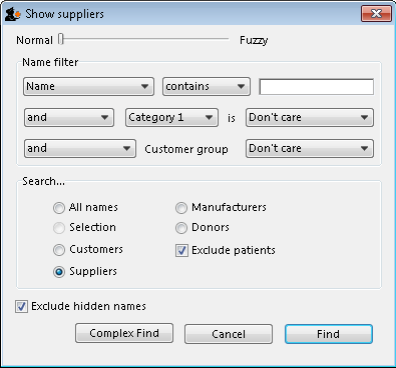
Task: Expand the contains condition dropdown
Action: click(x=206, y=87)
